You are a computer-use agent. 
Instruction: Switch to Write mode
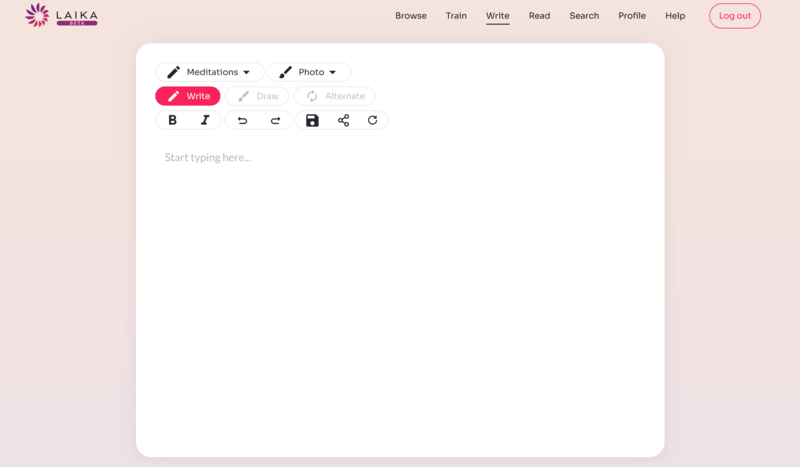[188, 96]
